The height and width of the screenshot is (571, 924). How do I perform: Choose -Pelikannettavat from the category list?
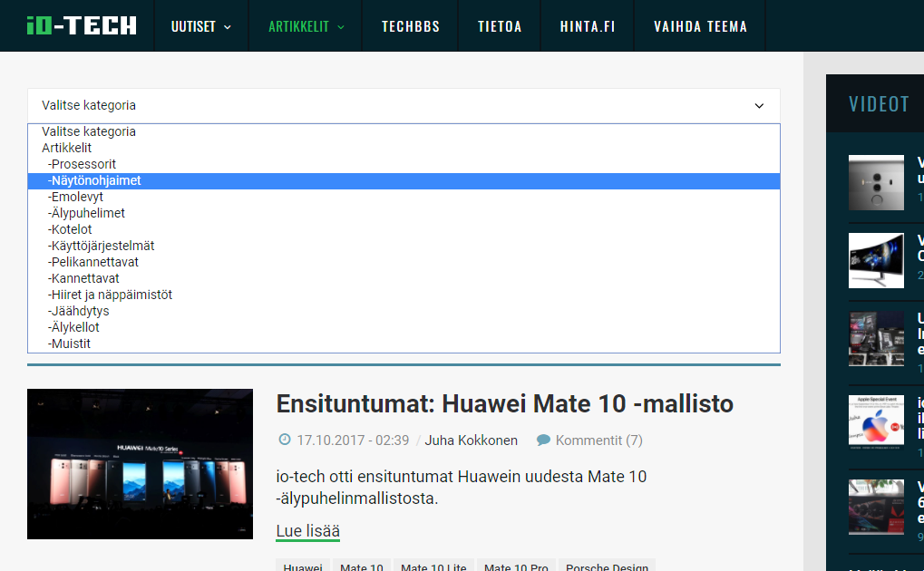point(404,262)
